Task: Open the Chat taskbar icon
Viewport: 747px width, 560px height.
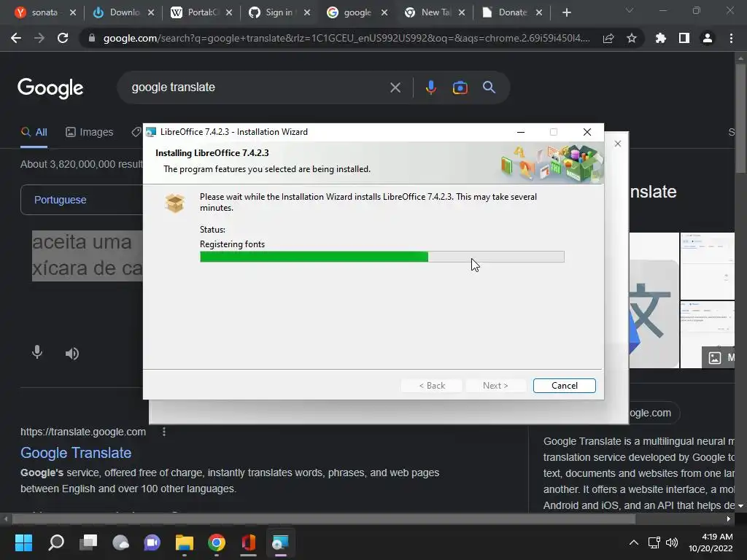Action: (x=152, y=542)
